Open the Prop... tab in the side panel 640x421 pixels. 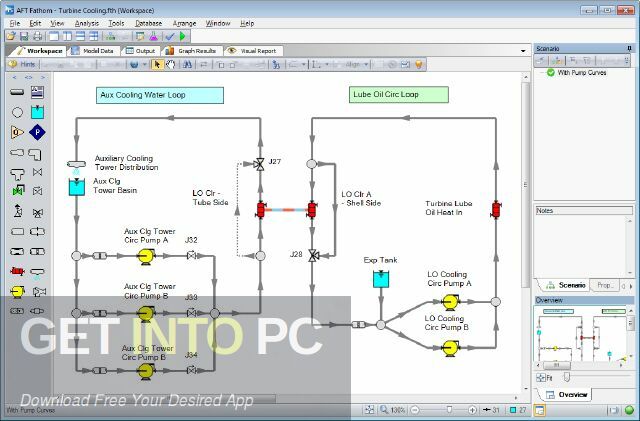pos(604,285)
